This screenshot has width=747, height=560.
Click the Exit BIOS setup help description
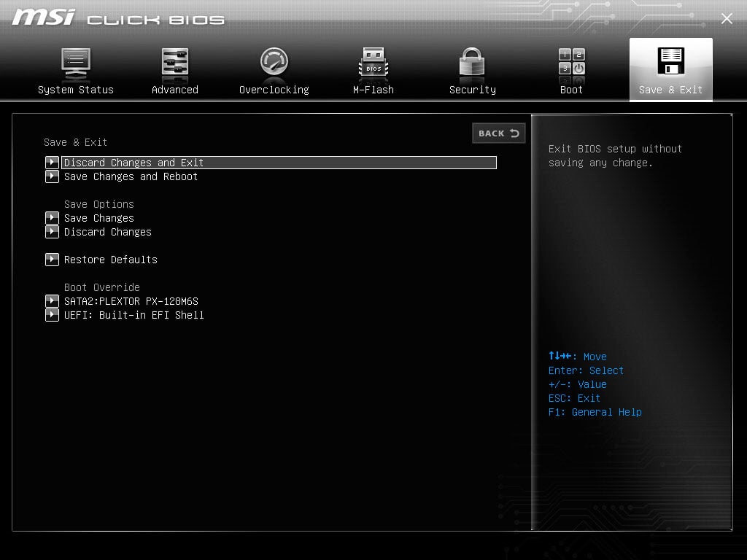pos(615,156)
